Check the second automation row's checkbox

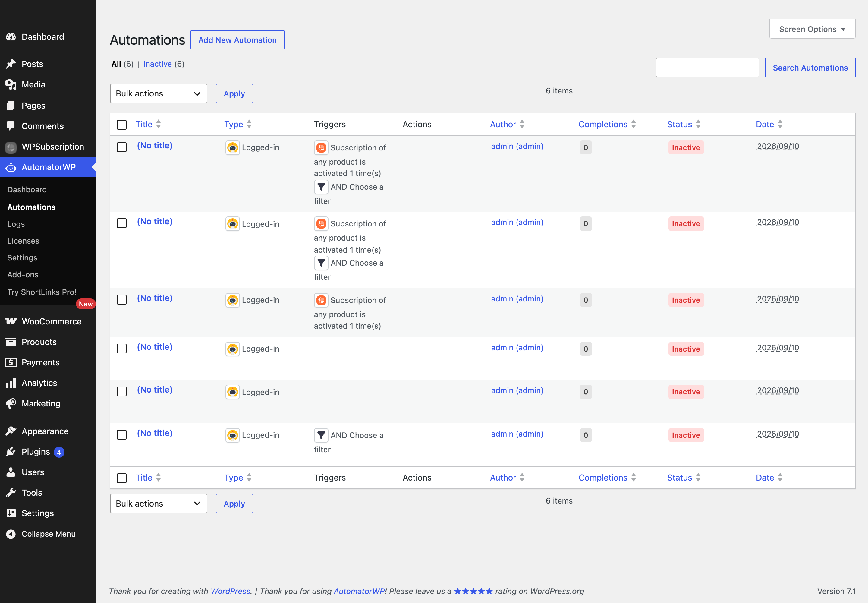(x=122, y=223)
